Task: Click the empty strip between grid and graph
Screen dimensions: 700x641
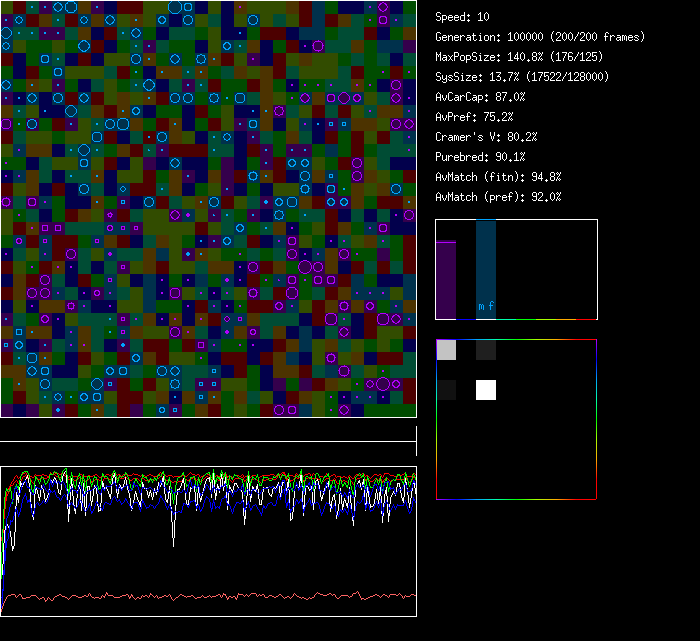Action: point(208,431)
